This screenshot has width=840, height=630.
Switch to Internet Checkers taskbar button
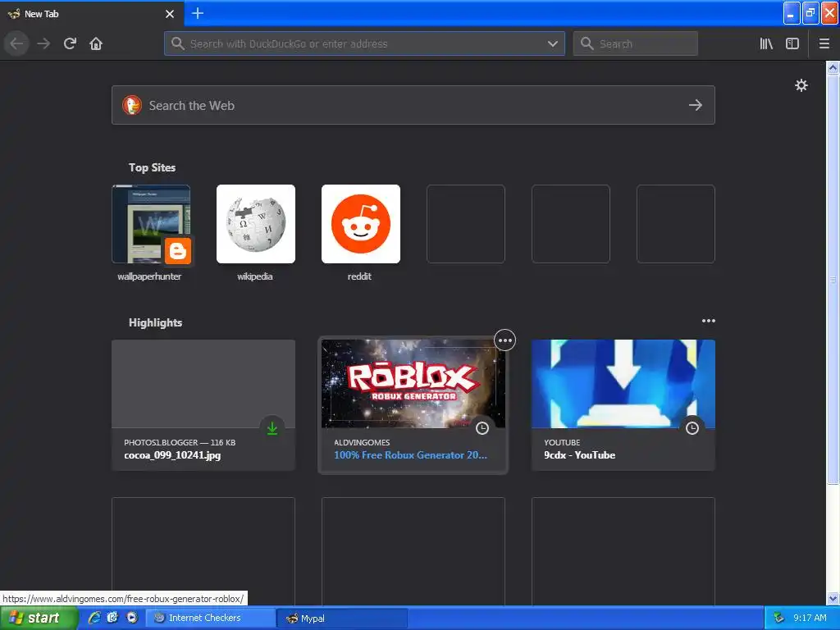211,618
